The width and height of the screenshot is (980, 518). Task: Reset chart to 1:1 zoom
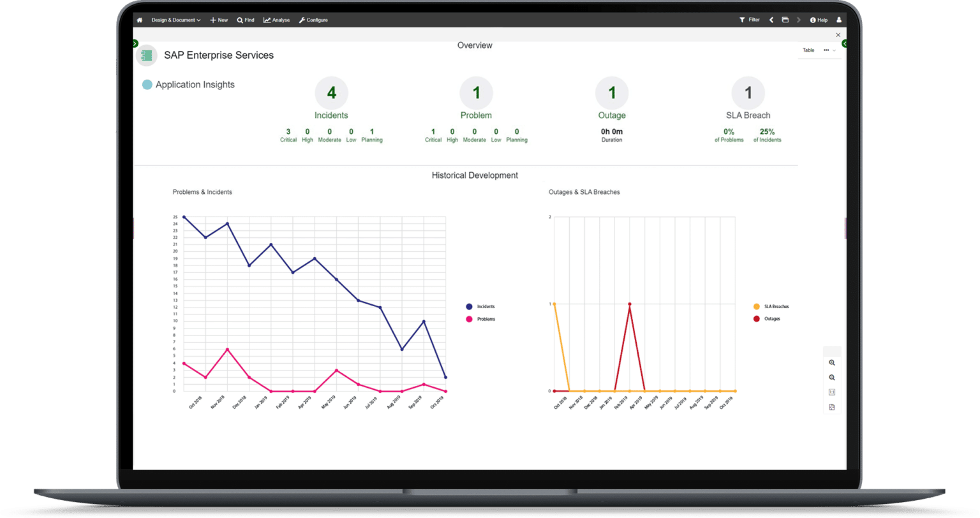pyautogui.click(x=831, y=392)
